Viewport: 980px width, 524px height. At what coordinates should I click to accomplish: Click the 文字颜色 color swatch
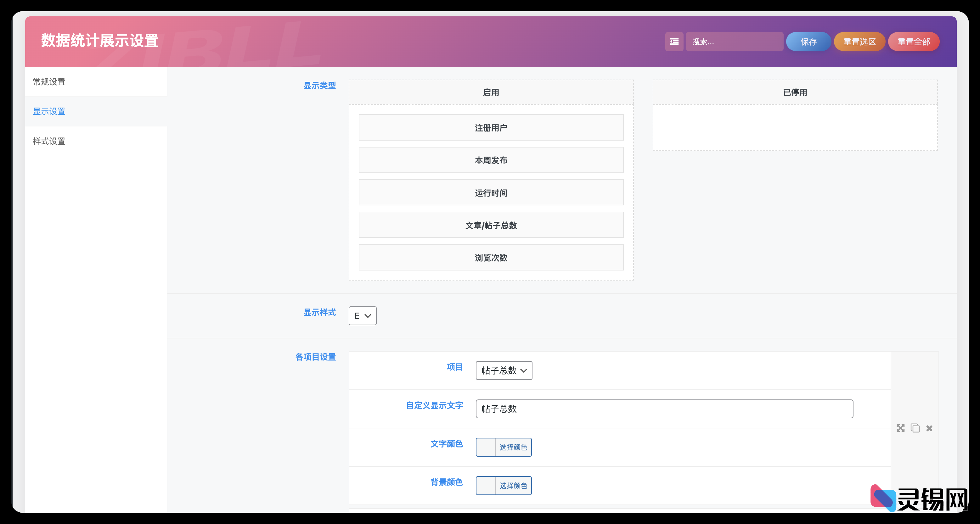486,447
